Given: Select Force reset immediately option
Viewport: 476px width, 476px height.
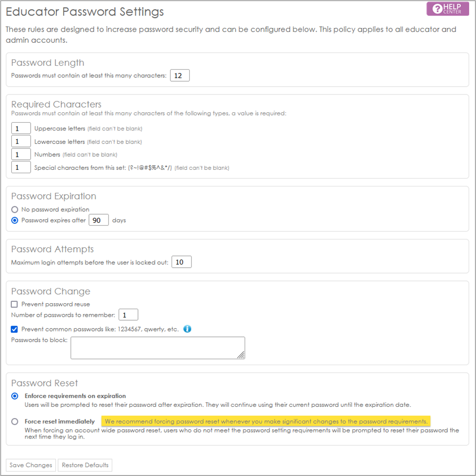Looking at the screenshot, I should (15, 421).
